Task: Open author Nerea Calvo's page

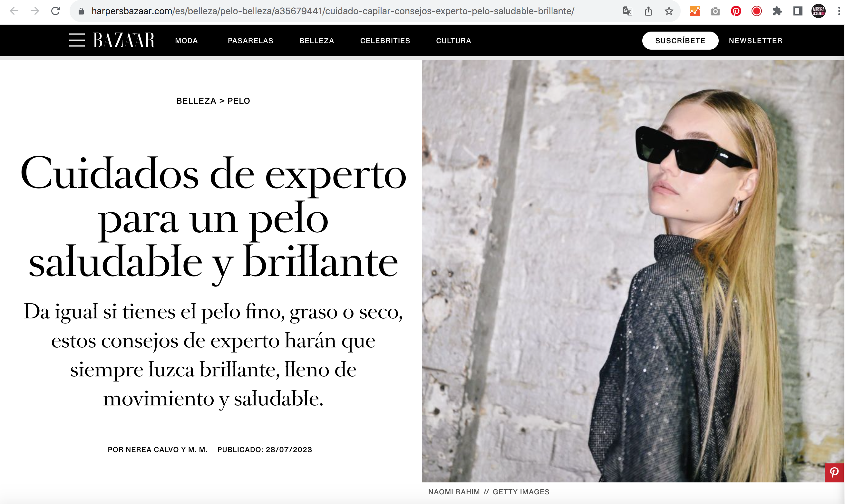Action: click(152, 450)
